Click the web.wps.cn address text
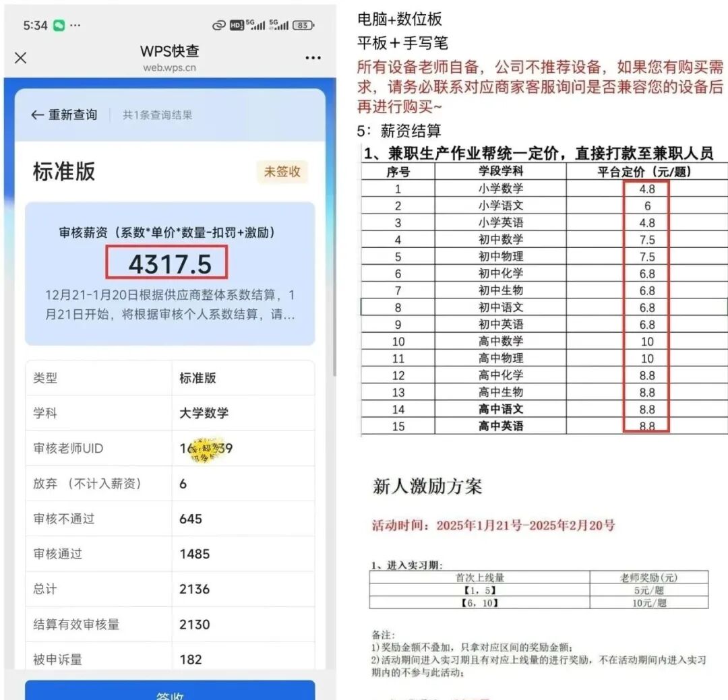 (x=170, y=67)
